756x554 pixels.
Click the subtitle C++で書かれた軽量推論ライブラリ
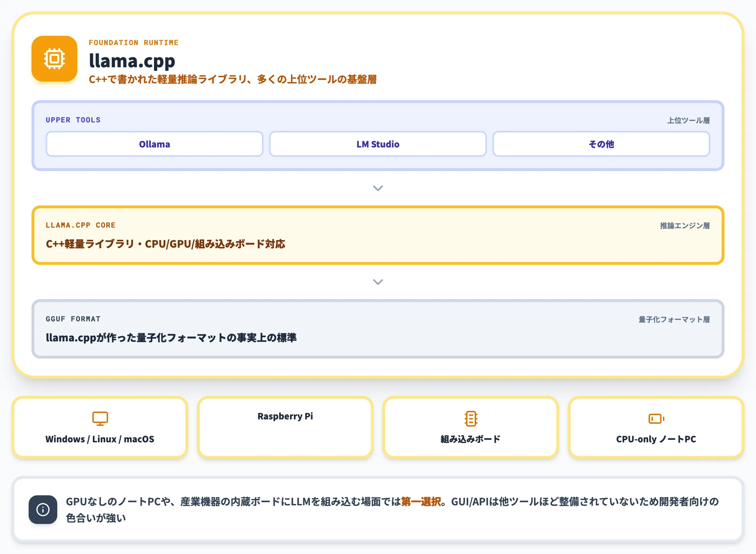pos(233,79)
